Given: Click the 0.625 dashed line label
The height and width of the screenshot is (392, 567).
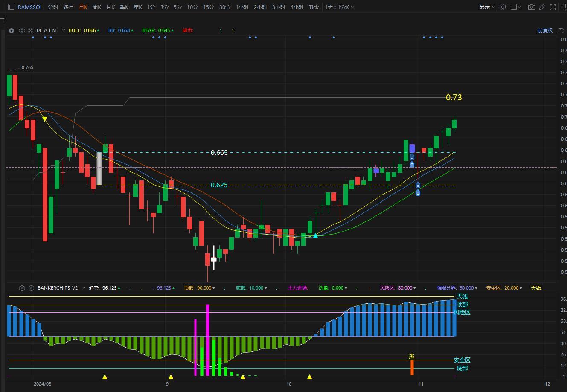Looking at the screenshot, I should [219, 185].
